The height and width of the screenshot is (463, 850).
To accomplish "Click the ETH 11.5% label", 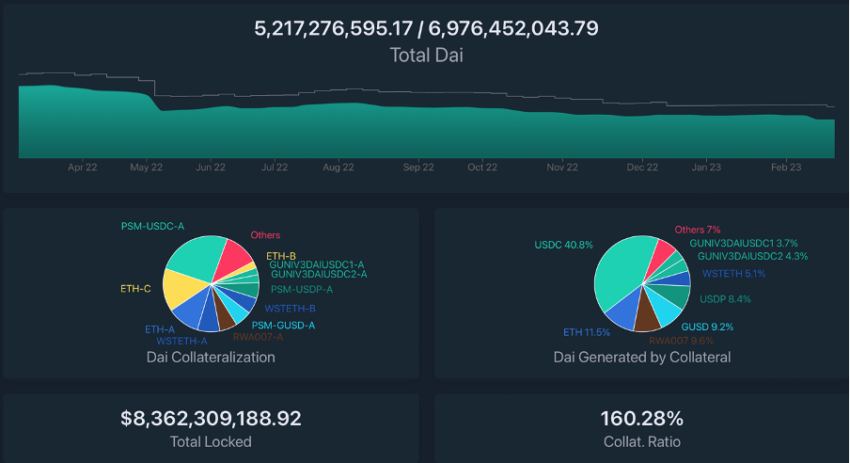I will (x=587, y=332).
